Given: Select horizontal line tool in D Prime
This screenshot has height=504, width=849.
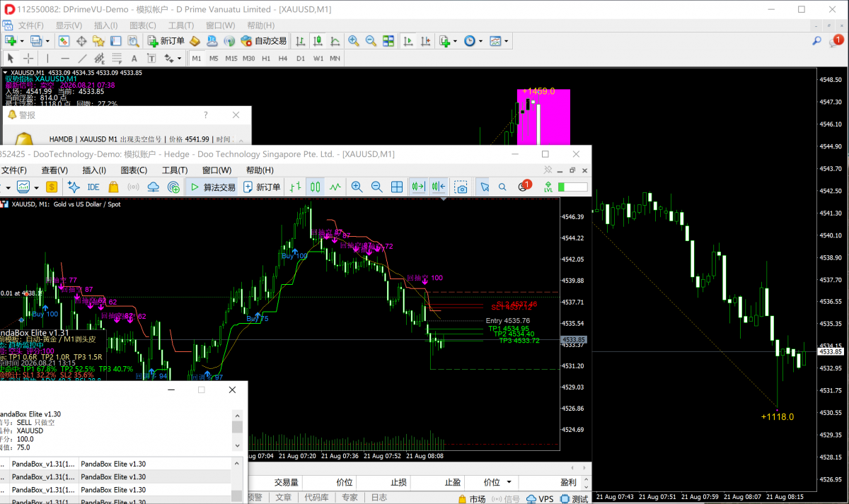Looking at the screenshot, I should pos(65,58).
